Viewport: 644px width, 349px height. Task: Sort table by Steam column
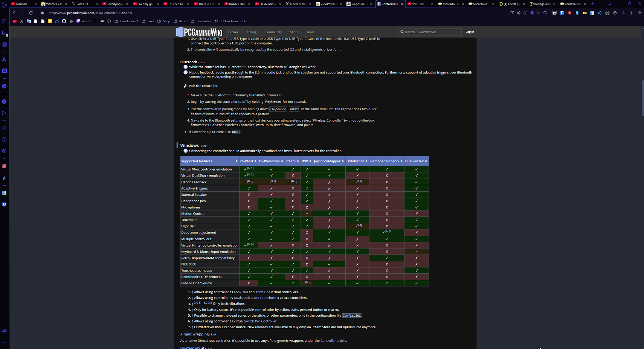(292, 161)
